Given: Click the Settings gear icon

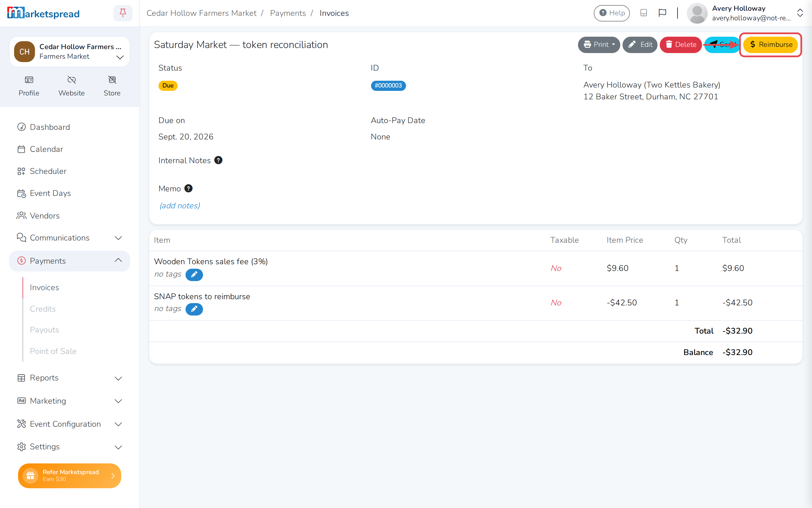Looking at the screenshot, I should pos(21,447).
